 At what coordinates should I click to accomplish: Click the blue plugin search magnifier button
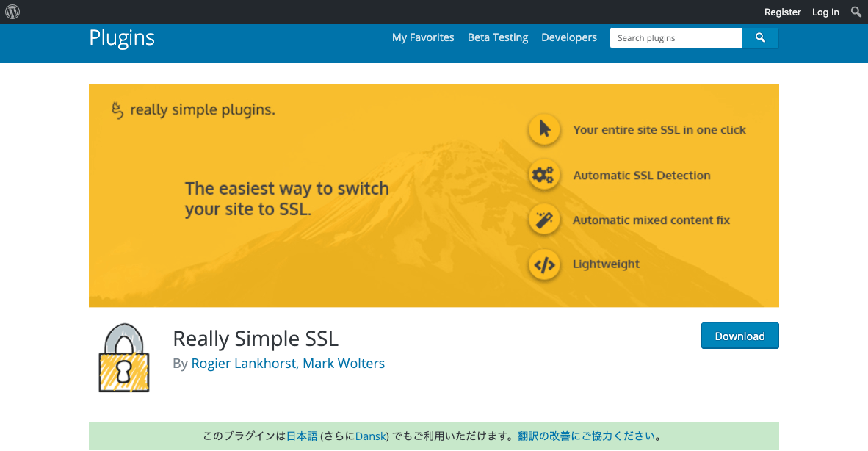(760, 37)
